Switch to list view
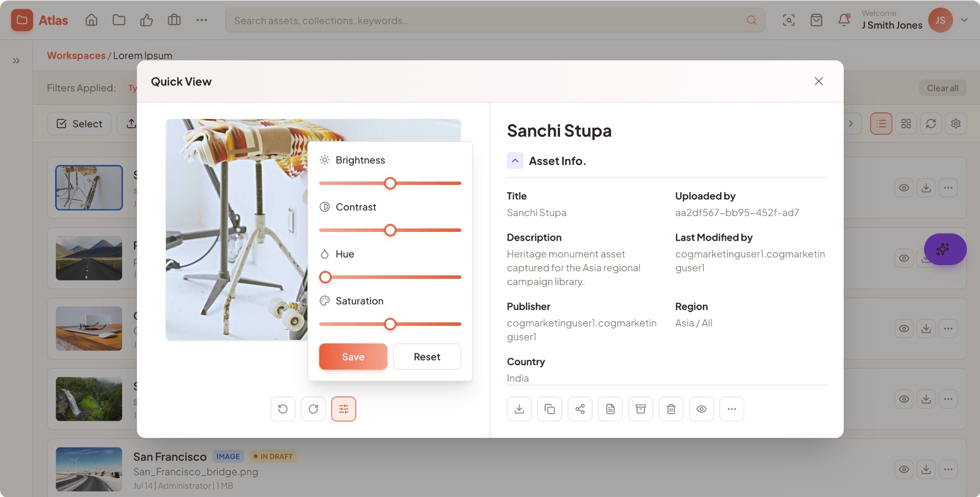 [881, 124]
